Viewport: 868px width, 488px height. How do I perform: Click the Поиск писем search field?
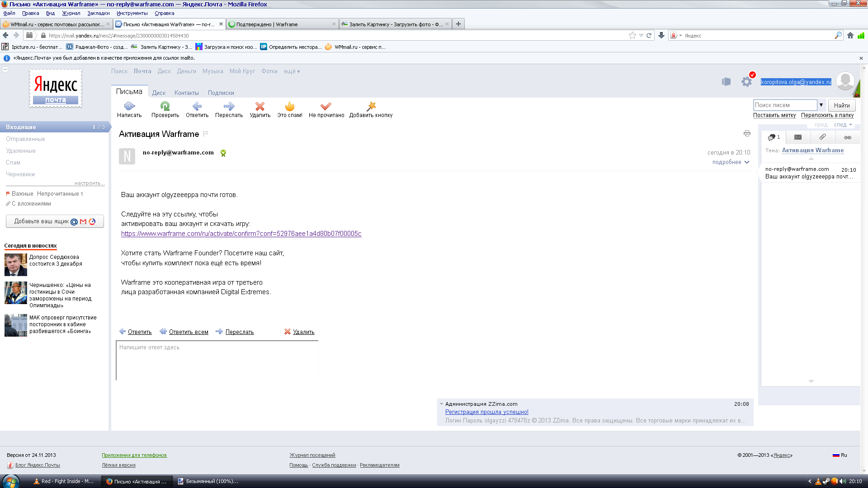coord(785,105)
